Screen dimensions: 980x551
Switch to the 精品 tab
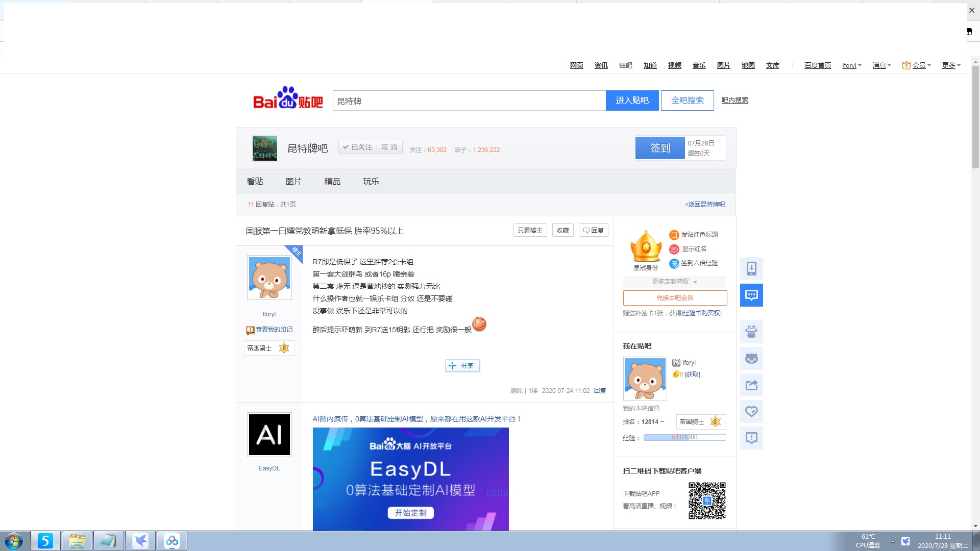[332, 181]
